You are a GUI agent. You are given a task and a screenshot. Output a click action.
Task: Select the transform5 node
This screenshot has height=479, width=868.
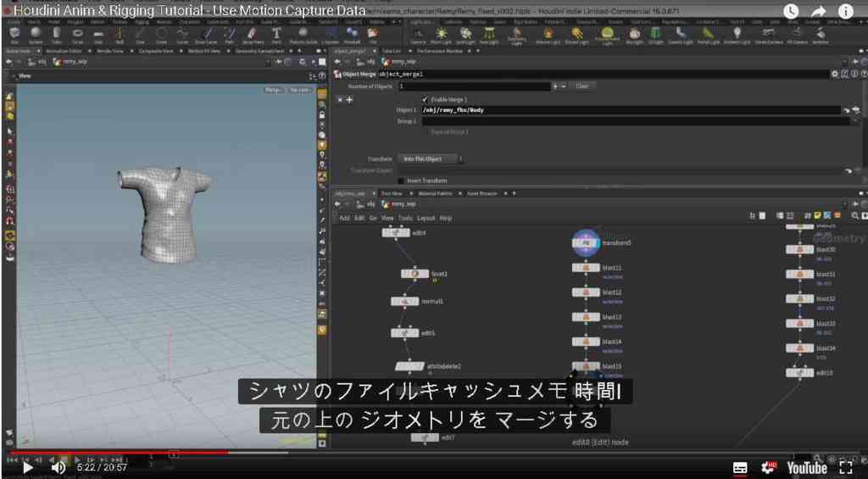pyautogui.click(x=586, y=242)
